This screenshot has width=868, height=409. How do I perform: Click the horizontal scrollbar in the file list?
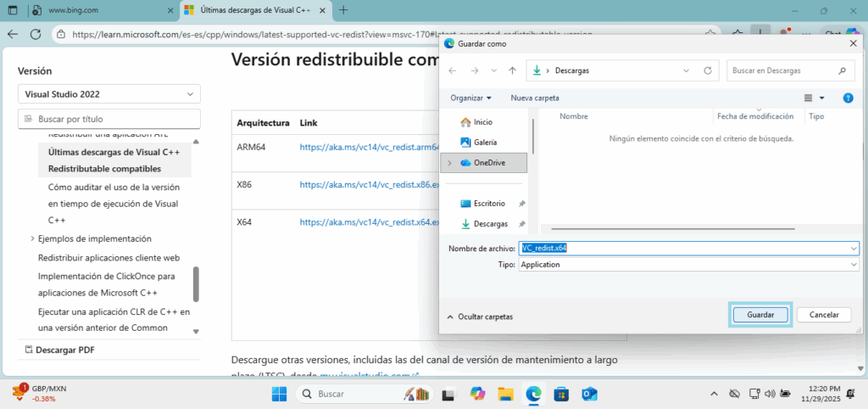pyautogui.click(x=674, y=228)
